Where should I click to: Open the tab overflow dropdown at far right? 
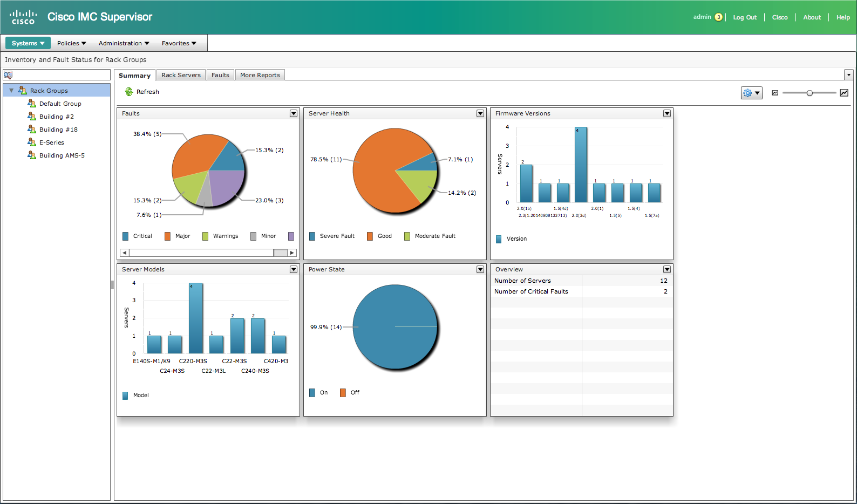click(x=848, y=75)
